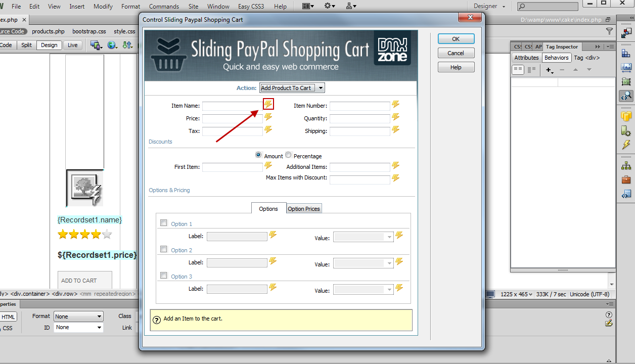This screenshot has width=635, height=364.
Task: Click the Tag Inspector magnifier panel icon
Action: click(x=626, y=96)
